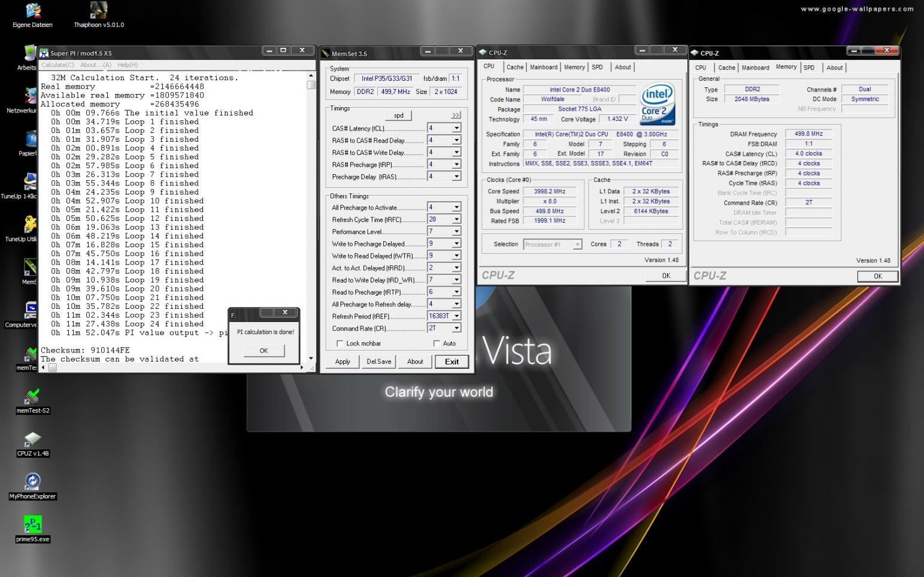Click the About button in MemSet
The width and height of the screenshot is (924, 577).
click(x=415, y=362)
